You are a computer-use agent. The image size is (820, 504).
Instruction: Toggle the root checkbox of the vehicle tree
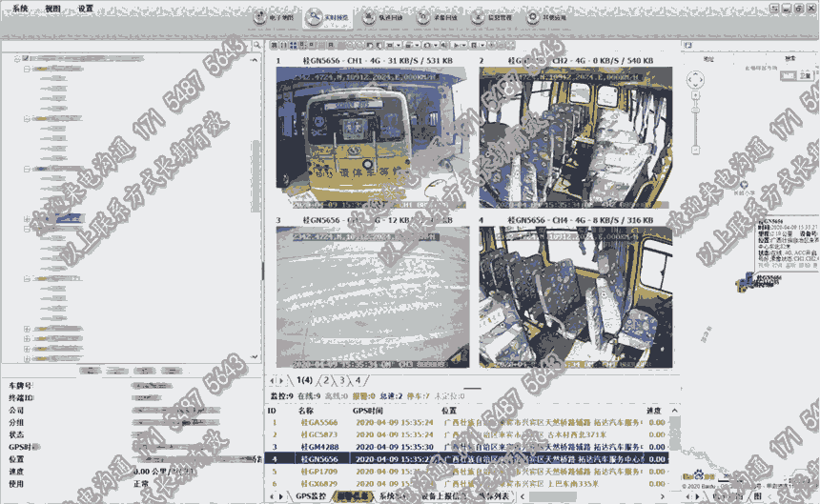[x=26, y=57]
